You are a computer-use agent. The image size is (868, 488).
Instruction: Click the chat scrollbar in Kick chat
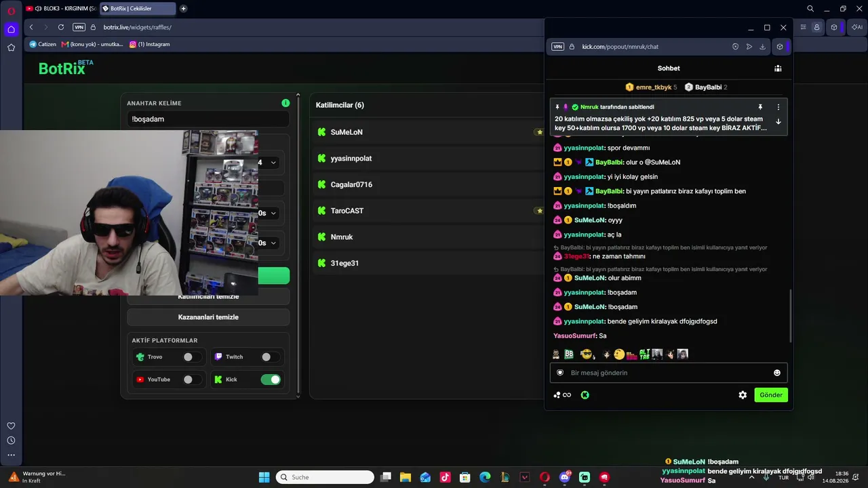pos(790,316)
